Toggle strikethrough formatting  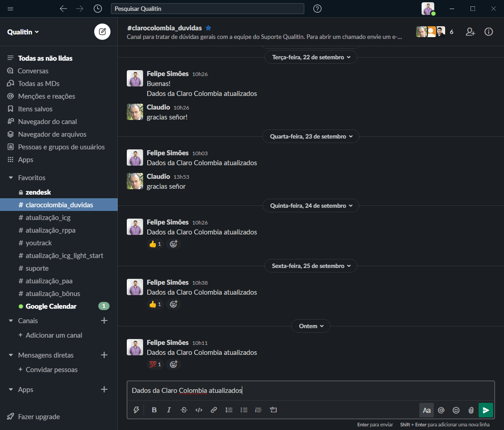pyautogui.click(x=184, y=410)
